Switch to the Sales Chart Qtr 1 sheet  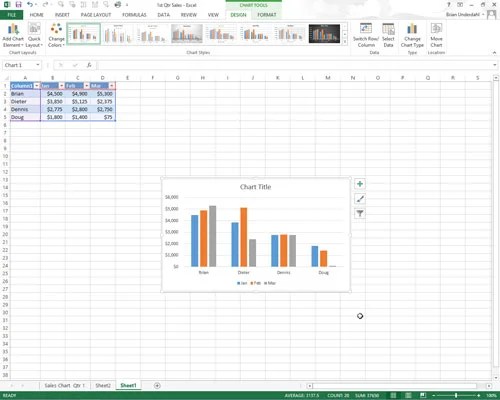pos(65,385)
